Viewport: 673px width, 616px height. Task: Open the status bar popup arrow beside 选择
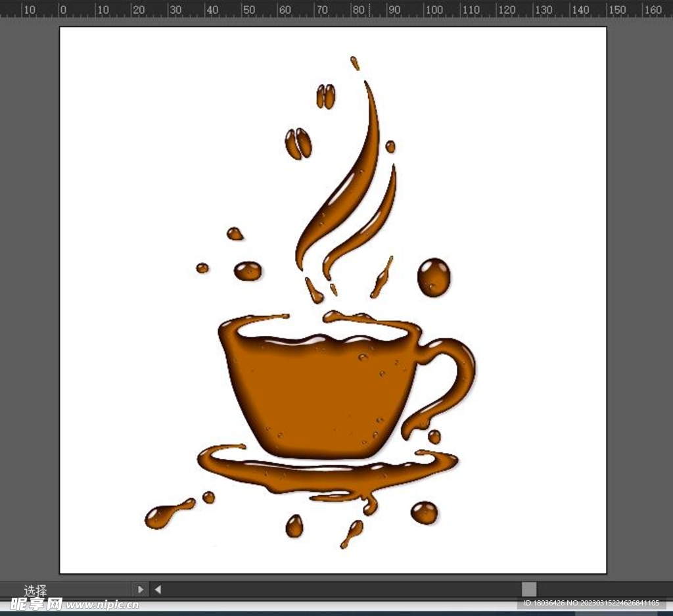click(x=140, y=589)
